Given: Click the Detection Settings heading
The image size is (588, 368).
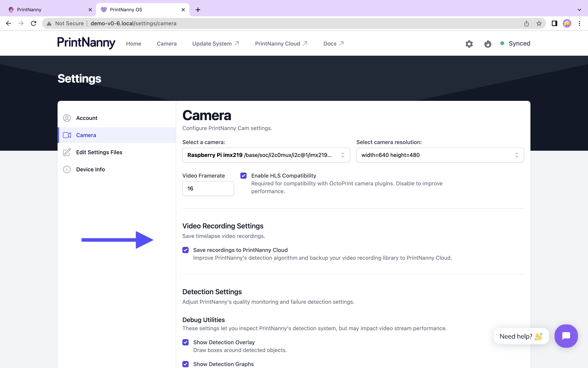Looking at the screenshot, I should click(212, 292).
